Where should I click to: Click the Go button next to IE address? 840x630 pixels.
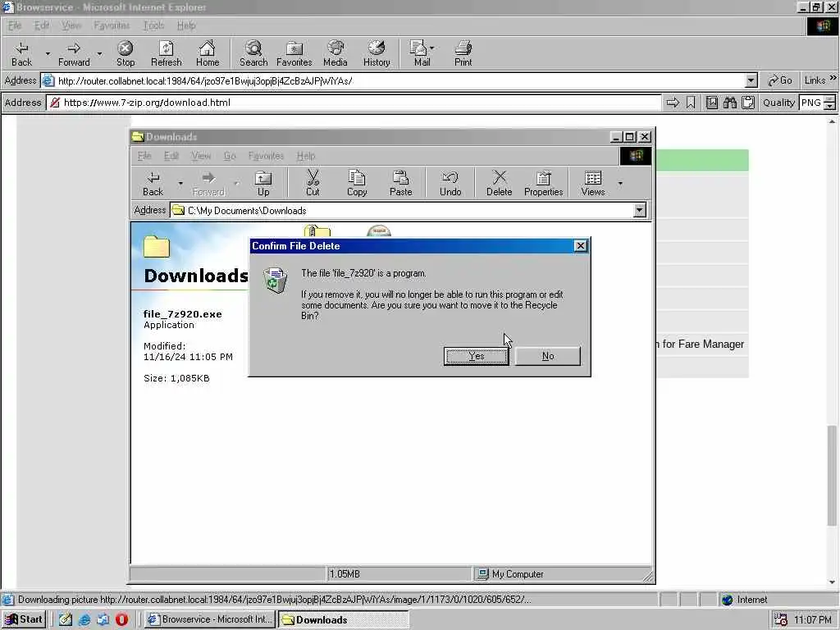click(x=780, y=81)
